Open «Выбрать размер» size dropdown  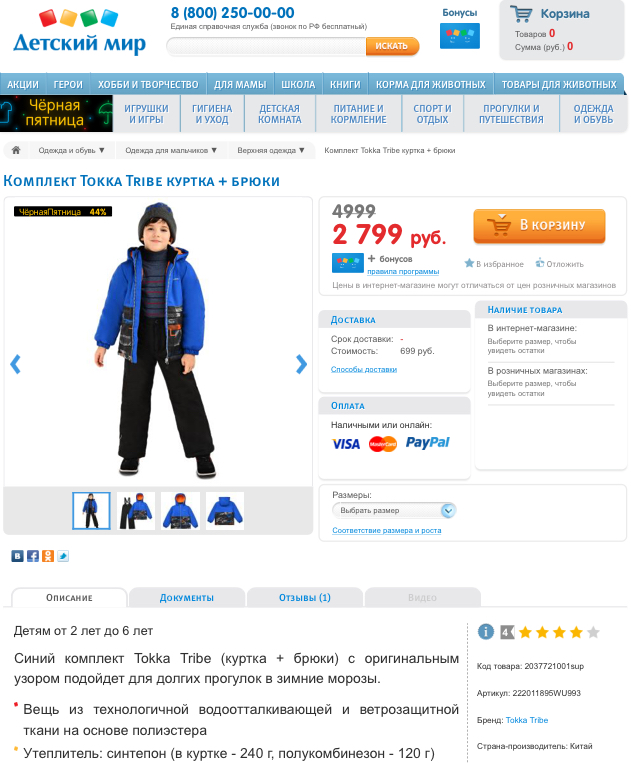click(394, 510)
